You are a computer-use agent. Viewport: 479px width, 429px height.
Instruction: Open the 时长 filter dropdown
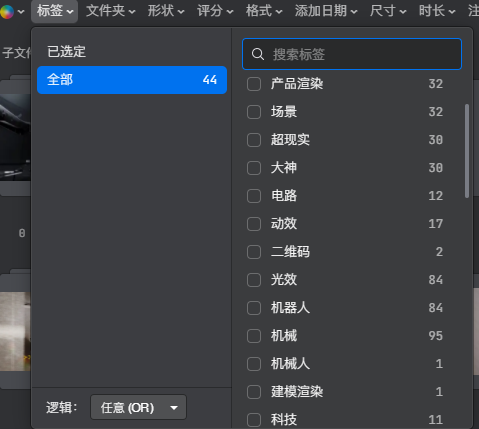[437, 11]
